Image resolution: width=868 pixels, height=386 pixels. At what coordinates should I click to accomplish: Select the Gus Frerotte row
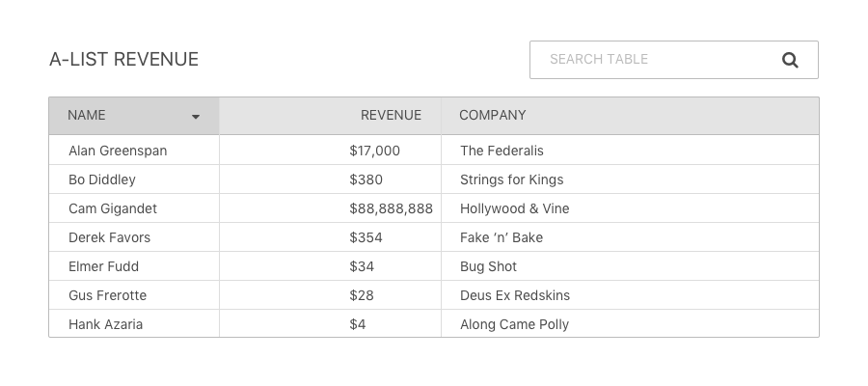pyautogui.click(x=434, y=295)
